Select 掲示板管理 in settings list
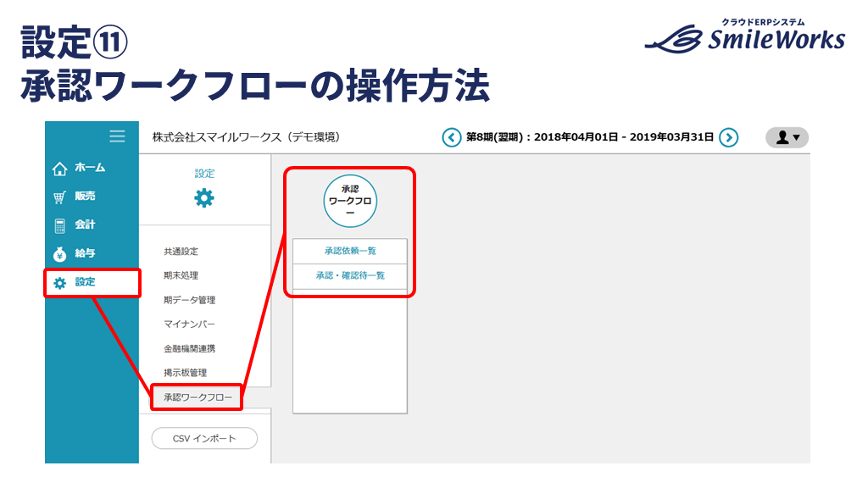868x488 pixels. click(185, 373)
